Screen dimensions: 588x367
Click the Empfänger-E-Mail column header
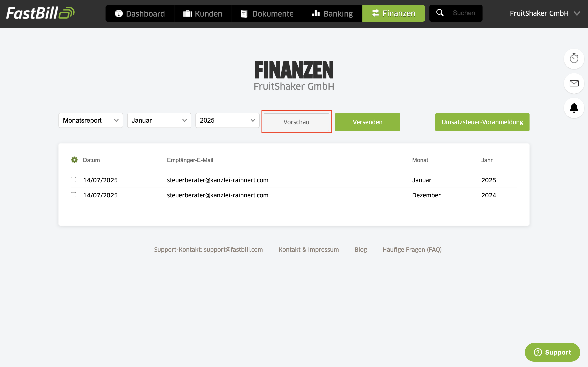coord(190,160)
